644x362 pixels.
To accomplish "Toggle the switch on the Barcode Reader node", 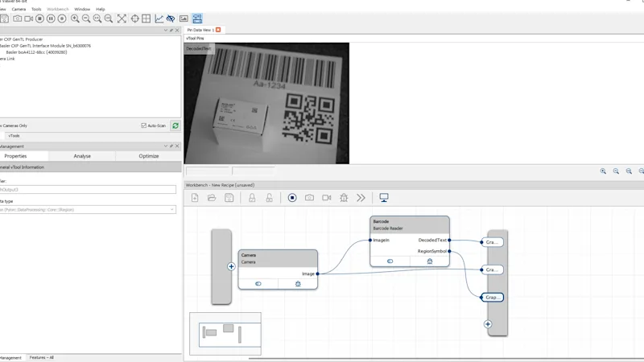I will (x=390, y=261).
